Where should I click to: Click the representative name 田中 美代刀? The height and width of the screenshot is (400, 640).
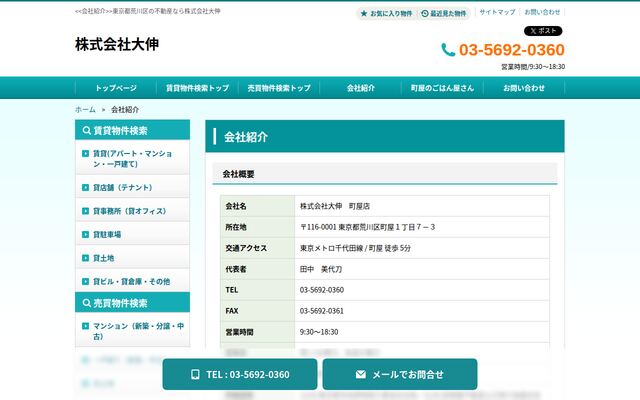(321, 269)
